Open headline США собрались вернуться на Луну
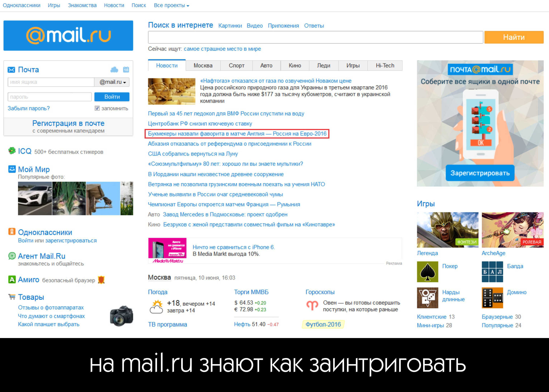The width and height of the screenshot is (549, 392). pos(193,154)
